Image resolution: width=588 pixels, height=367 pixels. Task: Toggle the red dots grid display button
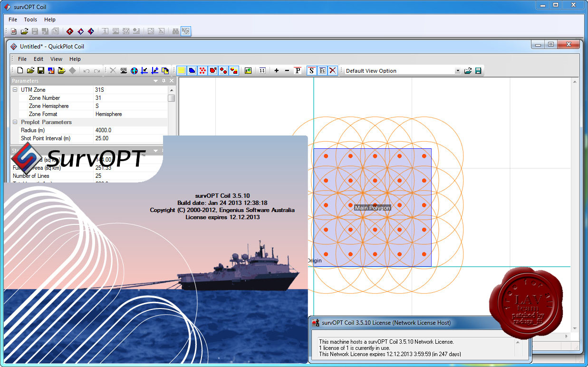pos(202,71)
